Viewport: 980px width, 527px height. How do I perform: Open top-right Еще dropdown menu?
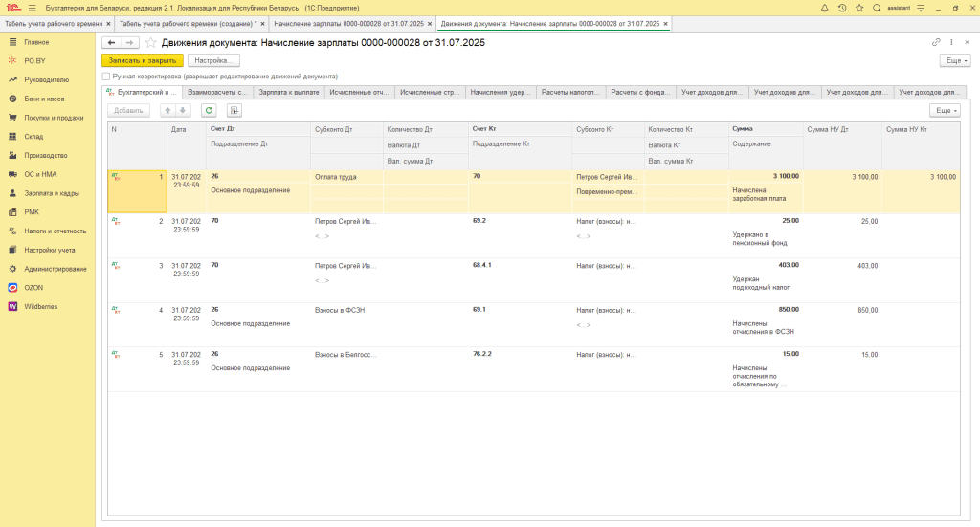pyautogui.click(x=956, y=60)
